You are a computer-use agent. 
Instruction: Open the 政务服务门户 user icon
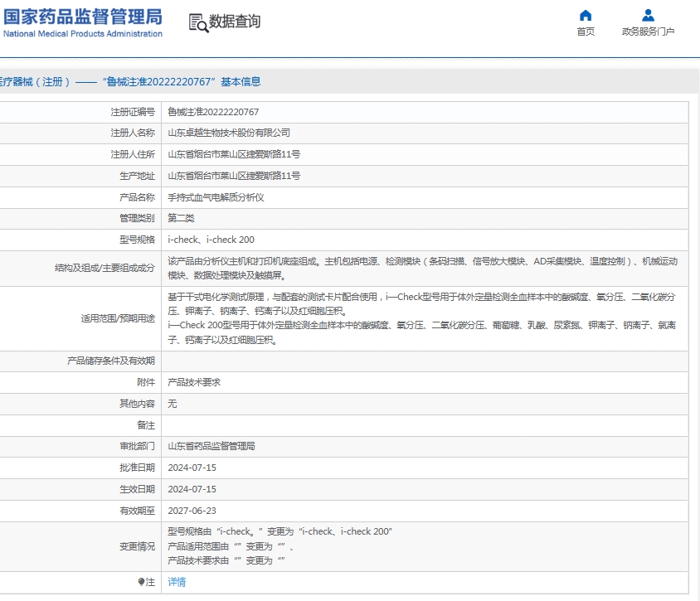(648, 16)
